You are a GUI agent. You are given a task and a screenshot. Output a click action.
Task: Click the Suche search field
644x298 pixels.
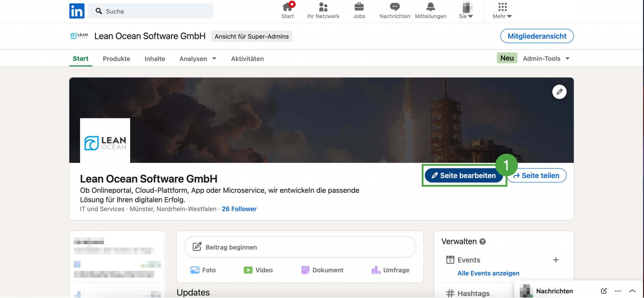pos(151,11)
